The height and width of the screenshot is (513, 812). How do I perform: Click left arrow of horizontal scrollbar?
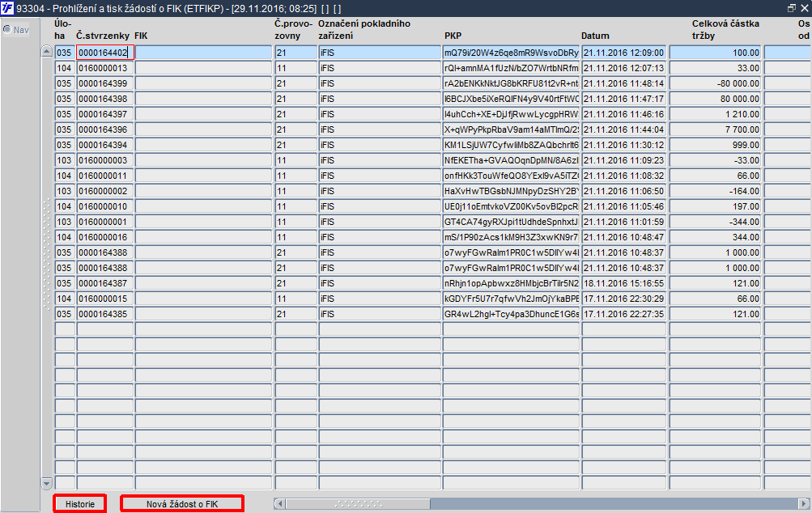[x=279, y=503]
